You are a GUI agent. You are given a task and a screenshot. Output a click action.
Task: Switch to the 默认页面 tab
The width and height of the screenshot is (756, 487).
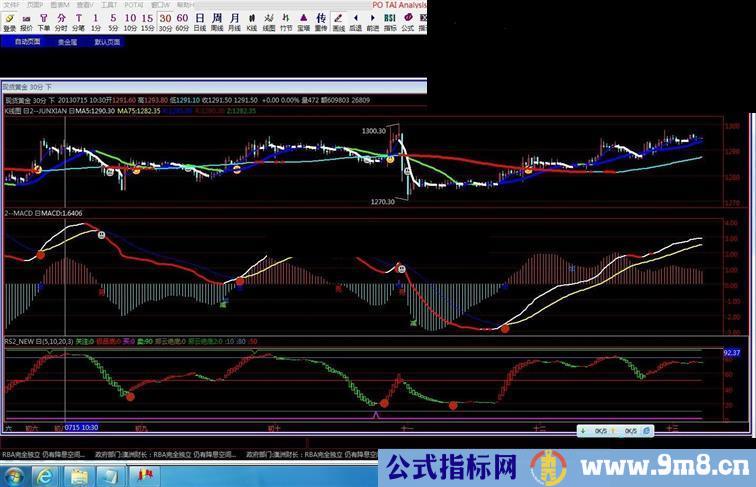[x=107, y=42]
